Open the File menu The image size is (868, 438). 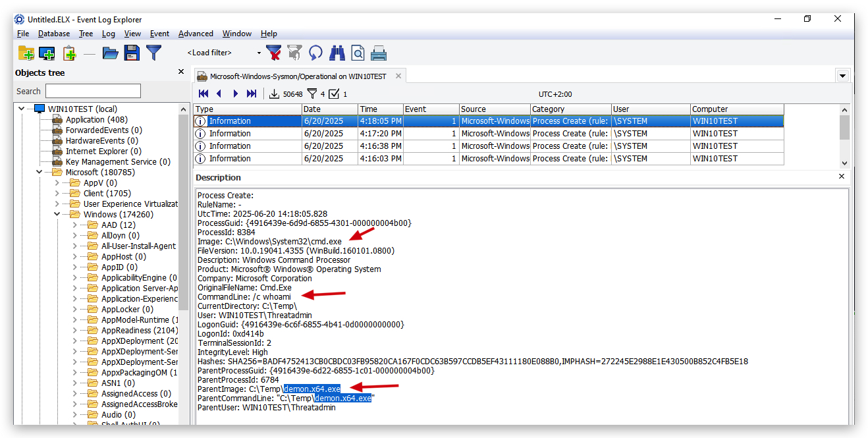[23, 34]
